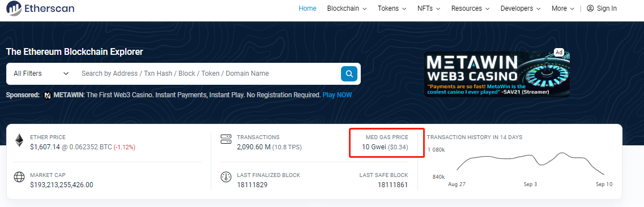Image resolution: width=644 pixels, height=207 pixels.
Task: Click the Sign In user icon
Action: [590, 8]
